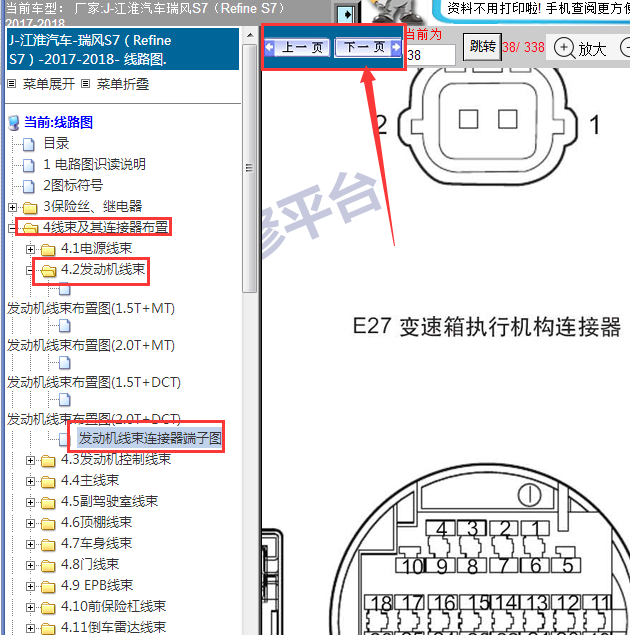Go to previous page with 上一页 button
This screenshot has width=630, height=635.
pos(297,47)
